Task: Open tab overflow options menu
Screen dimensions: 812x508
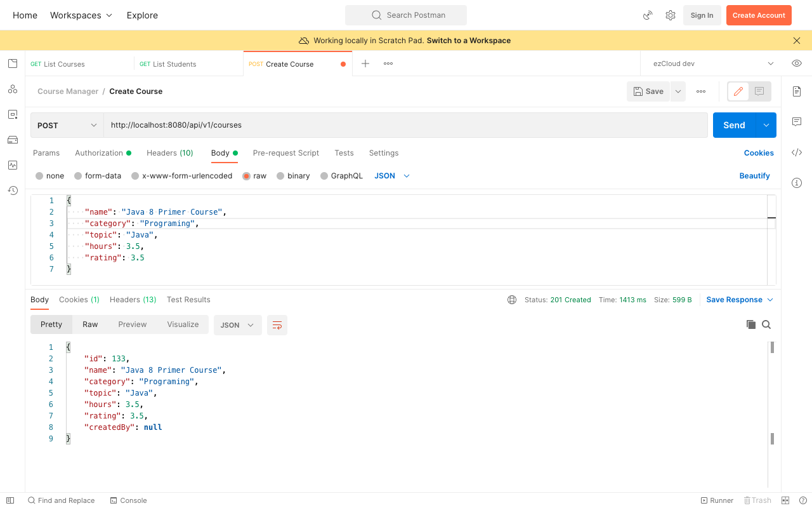Action: pyautogui.click(x=388, y=63)
